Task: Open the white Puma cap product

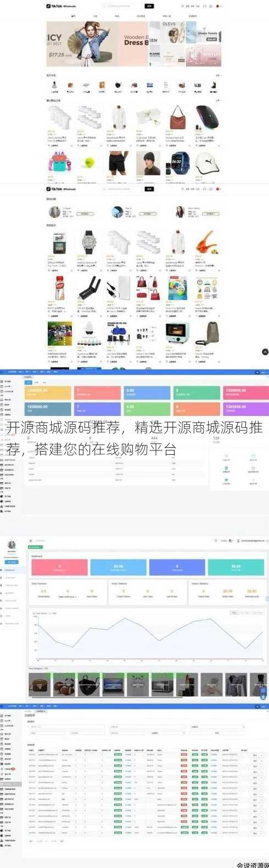Action: (206, 163)
